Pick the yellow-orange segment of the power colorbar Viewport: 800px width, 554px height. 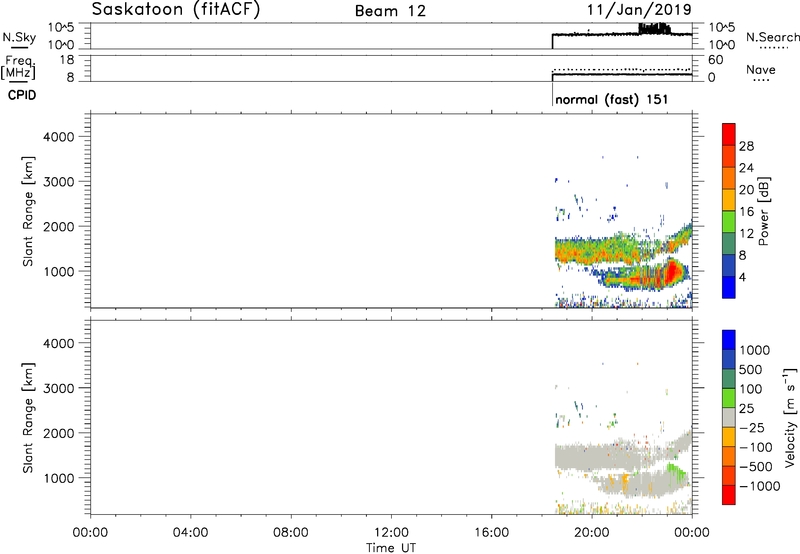coord(729,199)
